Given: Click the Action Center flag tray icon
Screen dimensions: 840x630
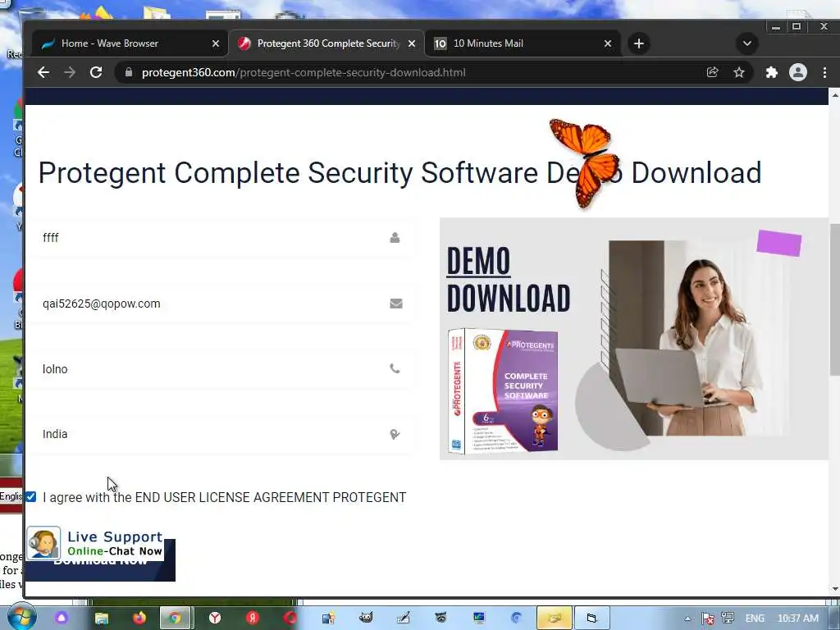Looking at the screenshot, I should click(x=707, y=619).
